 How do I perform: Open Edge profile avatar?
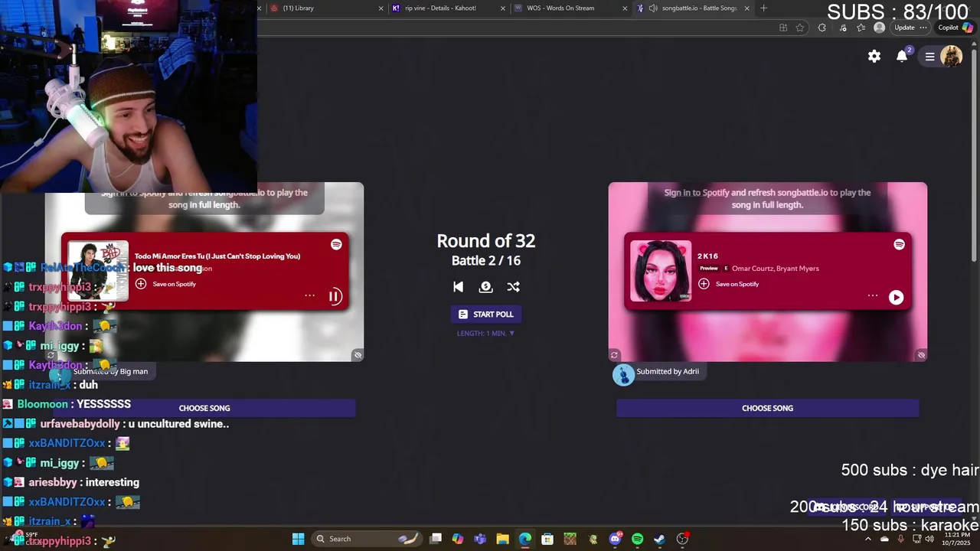coord(879,28)
